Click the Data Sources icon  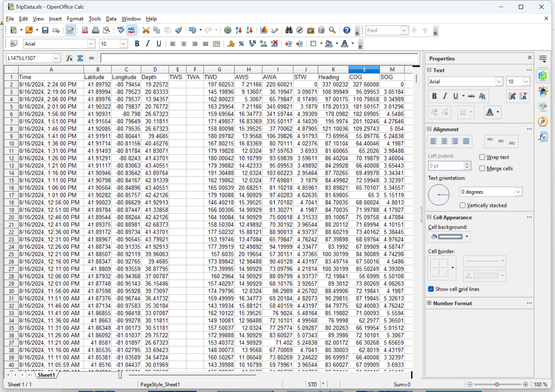click(x=321, y=30)
